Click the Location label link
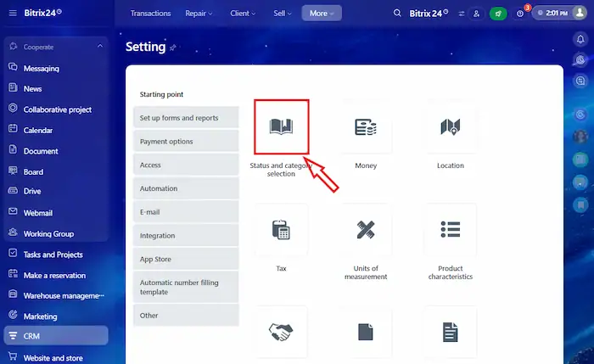 (x=451, y=165)
